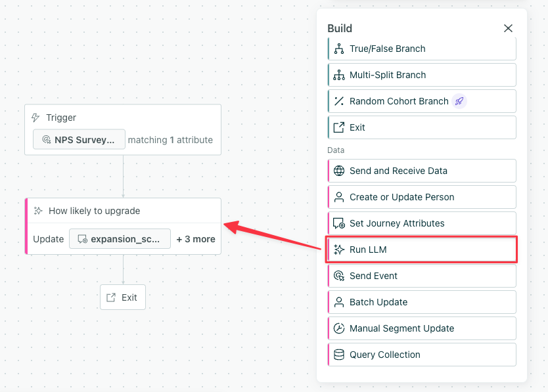The width and height of the screenshot is (548, 392).
Task: Click the sparkle icon next to Run LLM
Action: 339,250
